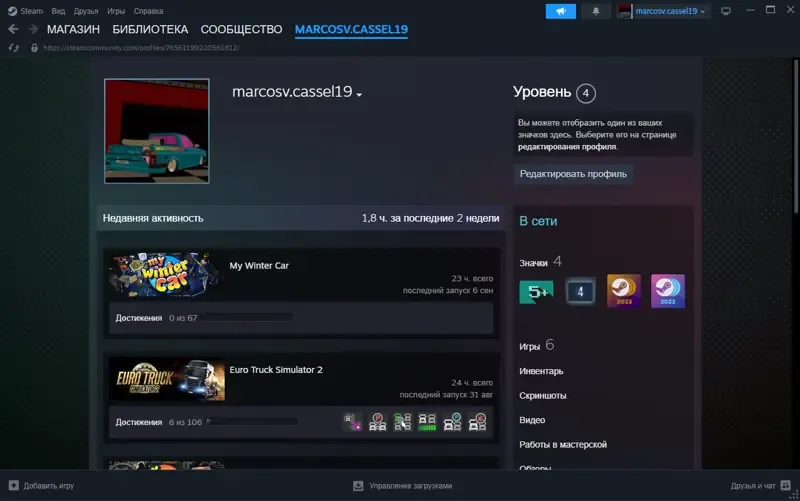Click the My Winter Car banner image
Screen dimensions: 800x501
[166, 274]
